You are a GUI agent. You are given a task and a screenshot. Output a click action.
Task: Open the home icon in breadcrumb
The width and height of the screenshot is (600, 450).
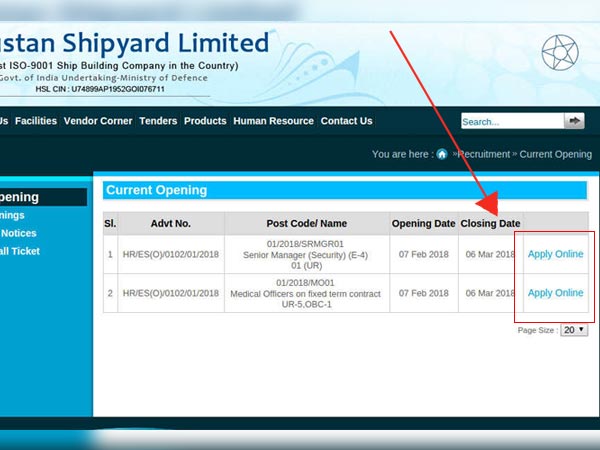coord(442,154)
